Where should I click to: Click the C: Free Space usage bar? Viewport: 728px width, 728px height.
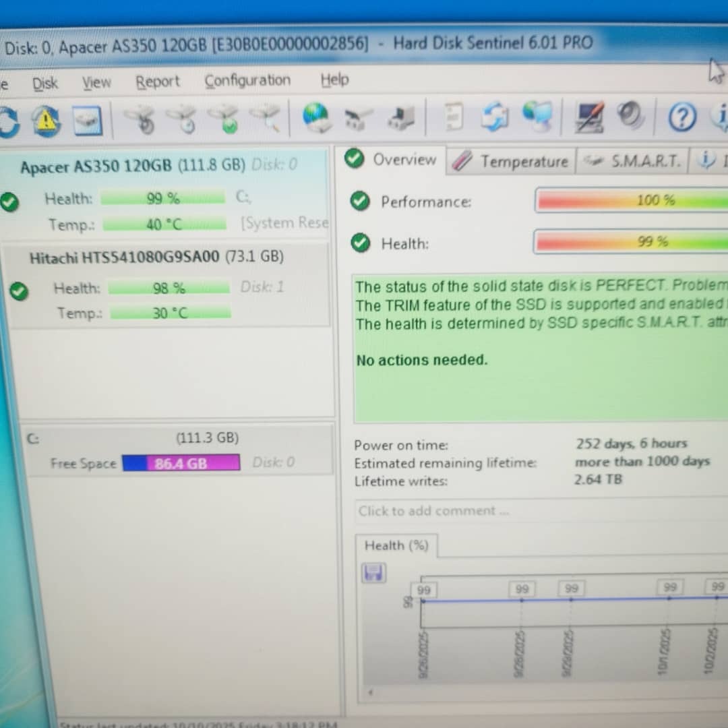181,463
